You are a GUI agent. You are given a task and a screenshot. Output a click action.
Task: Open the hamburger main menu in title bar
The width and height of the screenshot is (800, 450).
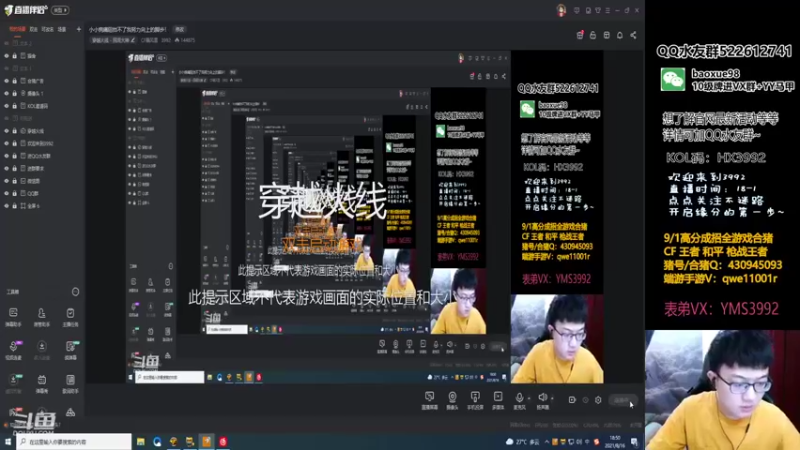click(x=607, y=10)
